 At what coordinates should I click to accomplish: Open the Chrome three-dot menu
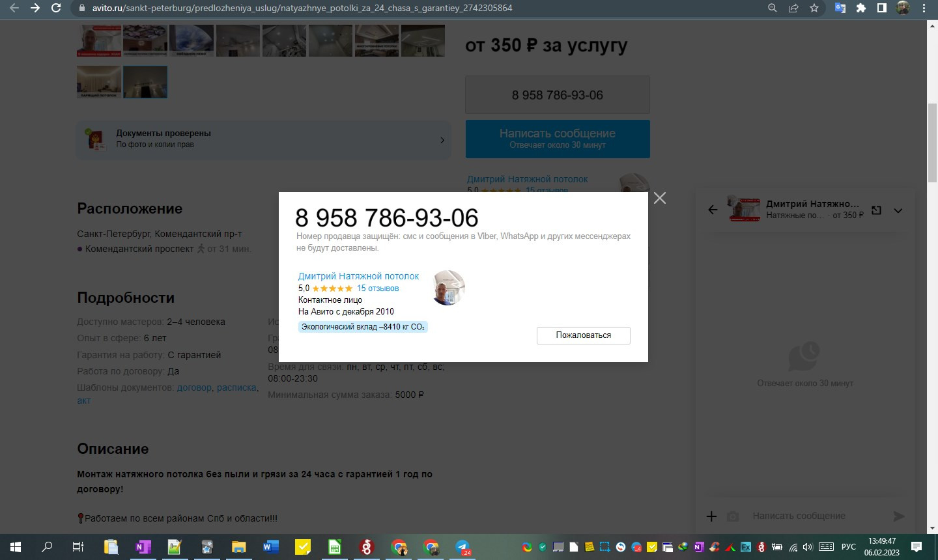point(924,8)
